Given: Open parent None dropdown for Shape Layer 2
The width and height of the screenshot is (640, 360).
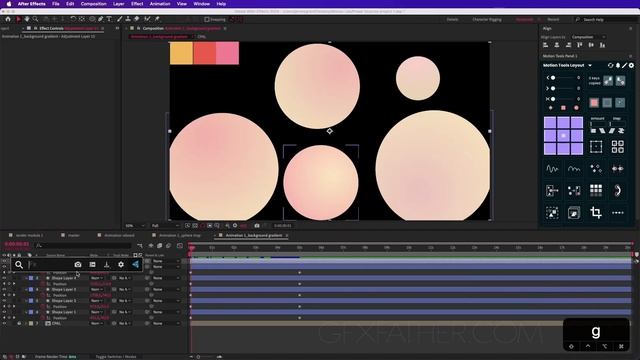Looking at the screenshot, I should 166,301.
